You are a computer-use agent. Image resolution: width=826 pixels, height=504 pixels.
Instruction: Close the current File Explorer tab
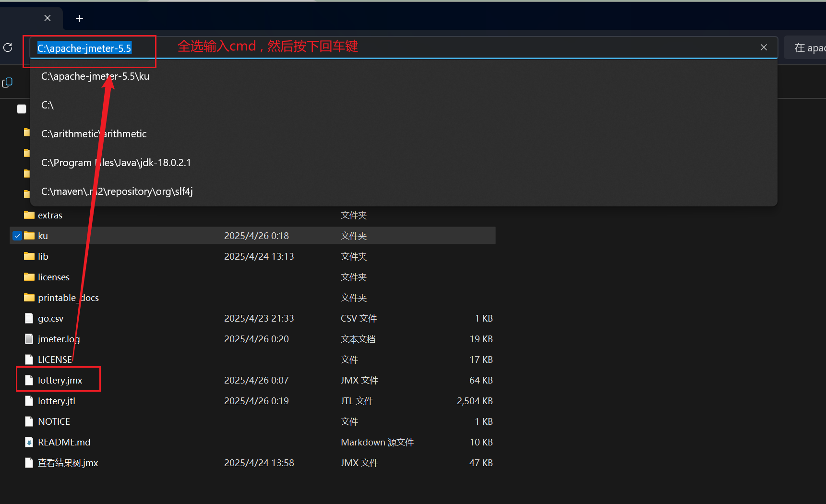pos(48,18)
